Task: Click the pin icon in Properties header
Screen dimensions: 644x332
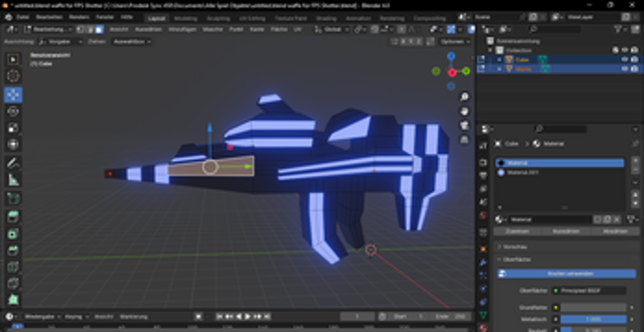Action: tap(635, 144)
